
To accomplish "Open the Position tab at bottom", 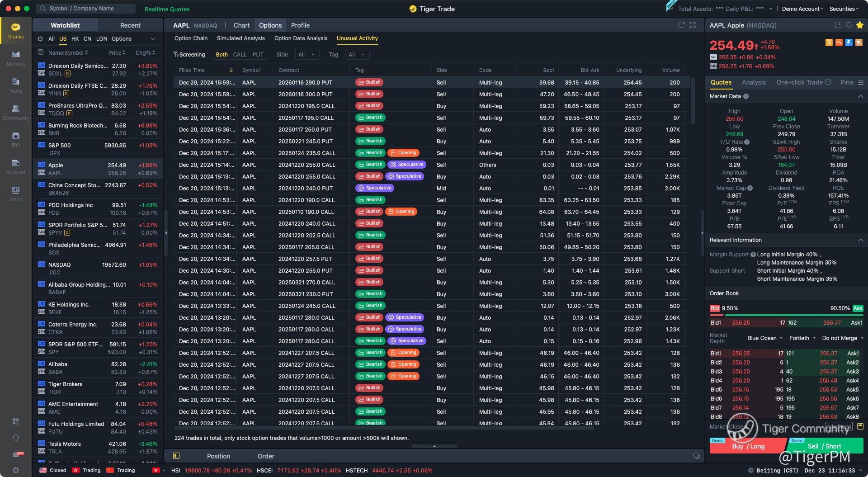I will click(x=218, y=456).
